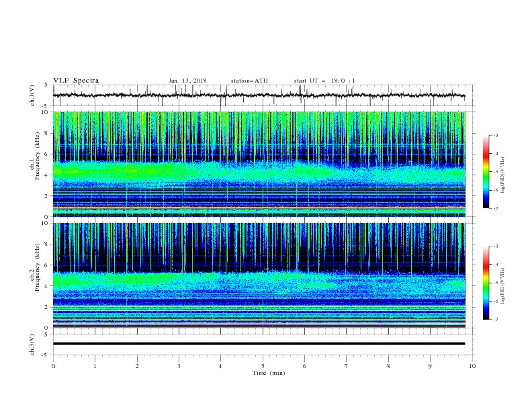This screenshot has height=411, width=532.
Task: Click the 'start UT = 18:0:1' text
Action: point(324,81)
